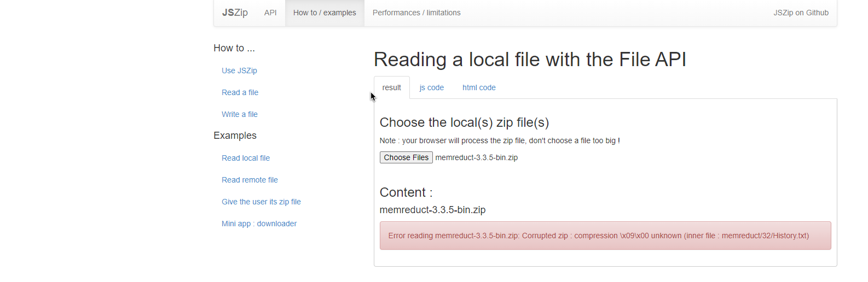
Task: Go to Read a file guide
Action: (x=240, y=92)
